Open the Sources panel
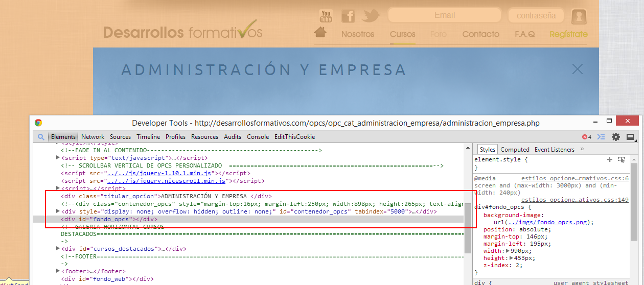This screenshot has height=285, width=644. (x=120, y=137)
